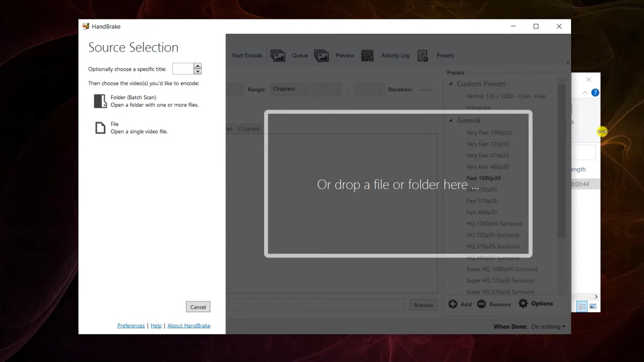Click the drop a file or folder zone

(398, 184)
